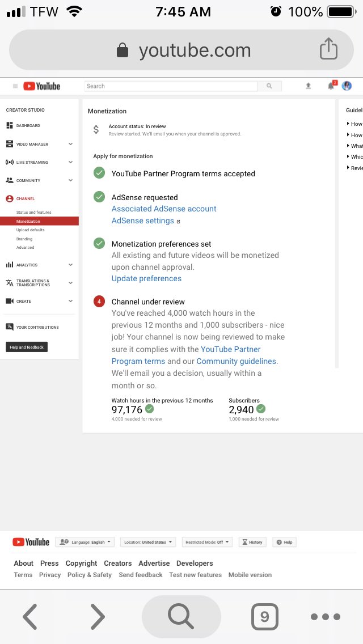Open the Send feedback footer link
363x644 pixels.
[x=141, y=575]
